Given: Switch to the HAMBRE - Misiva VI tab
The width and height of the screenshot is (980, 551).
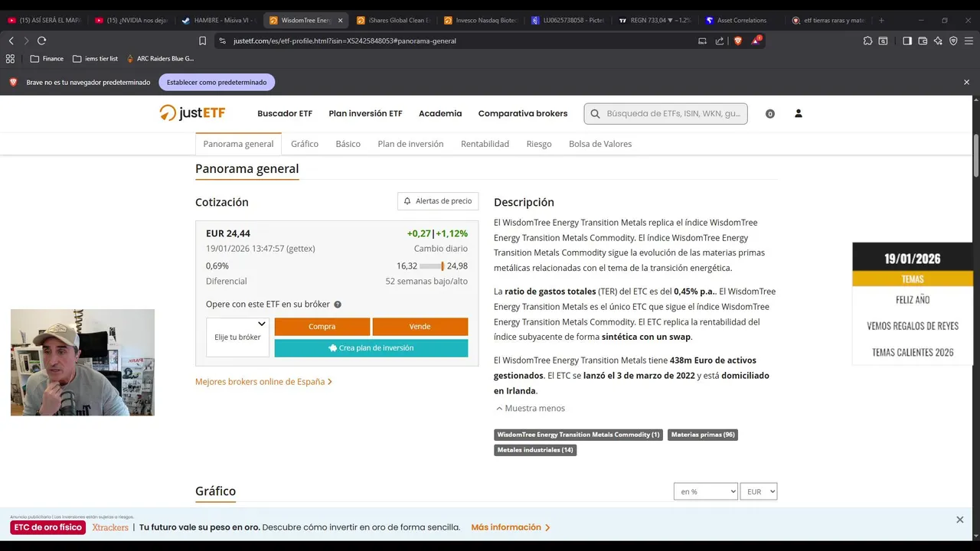Looking at the screenshot, I should [x=218, y=20].
